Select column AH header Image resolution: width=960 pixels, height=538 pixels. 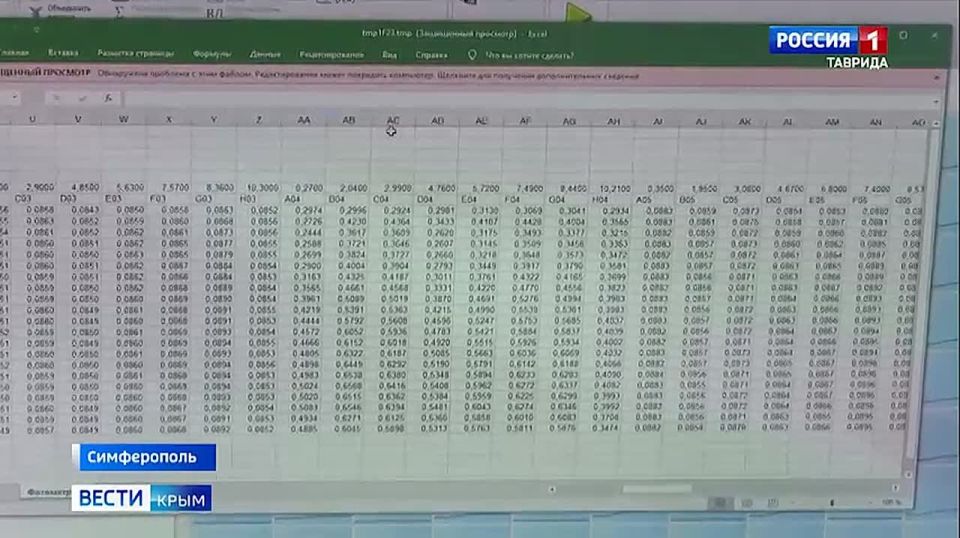(613, 121)
